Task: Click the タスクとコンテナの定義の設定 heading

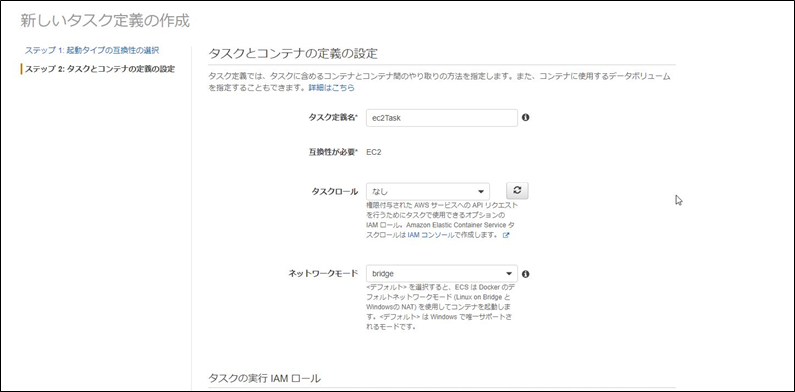Action: [293, 54]
